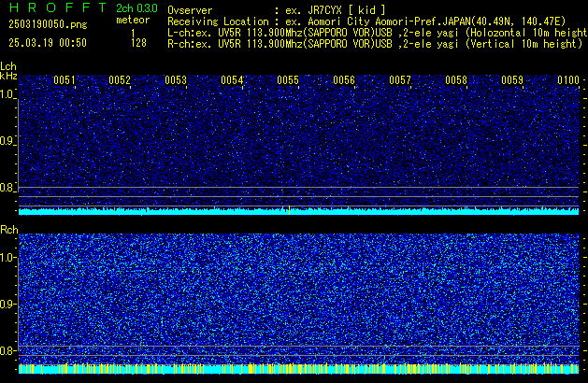
Task: Click time marker 0052
Action: [x=120, y=80]
